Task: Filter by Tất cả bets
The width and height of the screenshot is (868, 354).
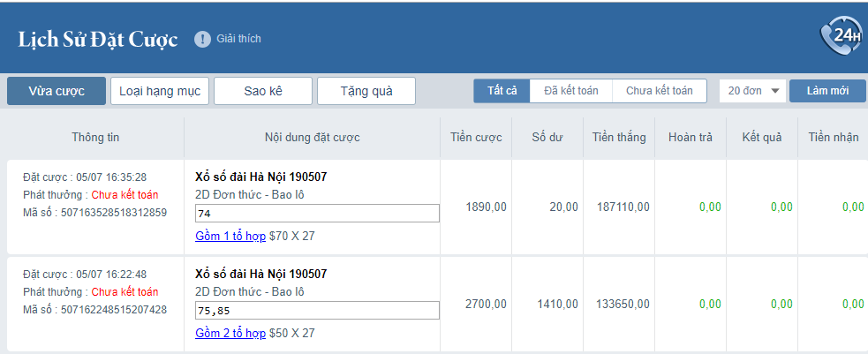Action: (502, 91)
